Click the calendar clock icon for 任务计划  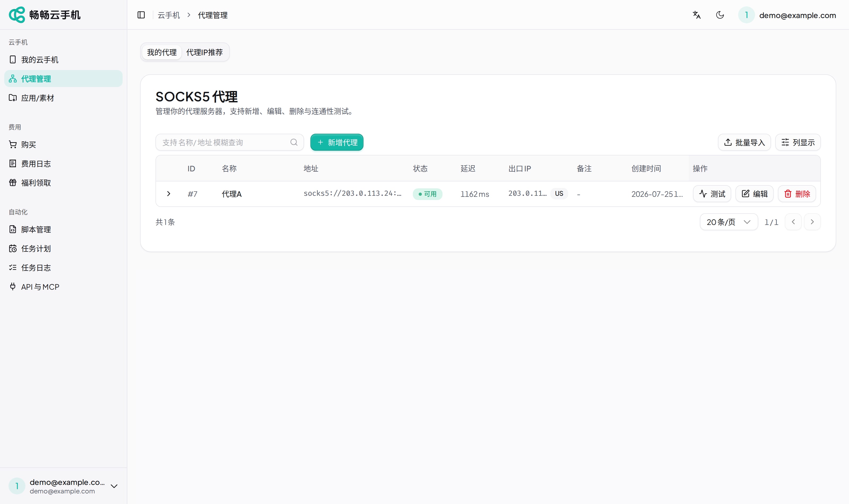[x=12, y=248]
